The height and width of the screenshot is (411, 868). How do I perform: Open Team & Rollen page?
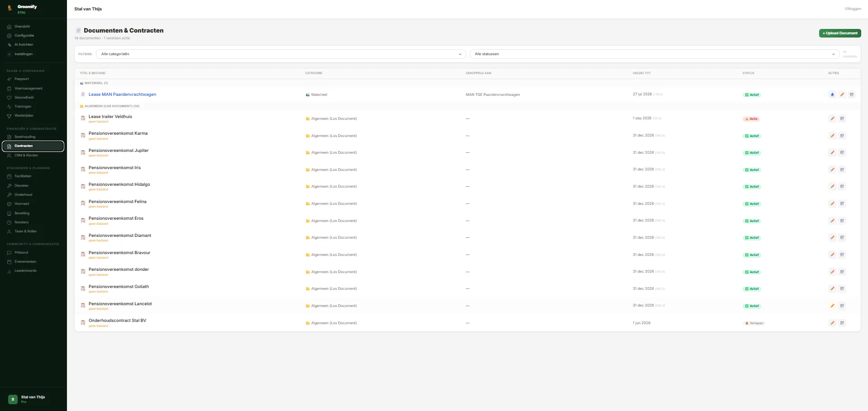tap(33, 231)
